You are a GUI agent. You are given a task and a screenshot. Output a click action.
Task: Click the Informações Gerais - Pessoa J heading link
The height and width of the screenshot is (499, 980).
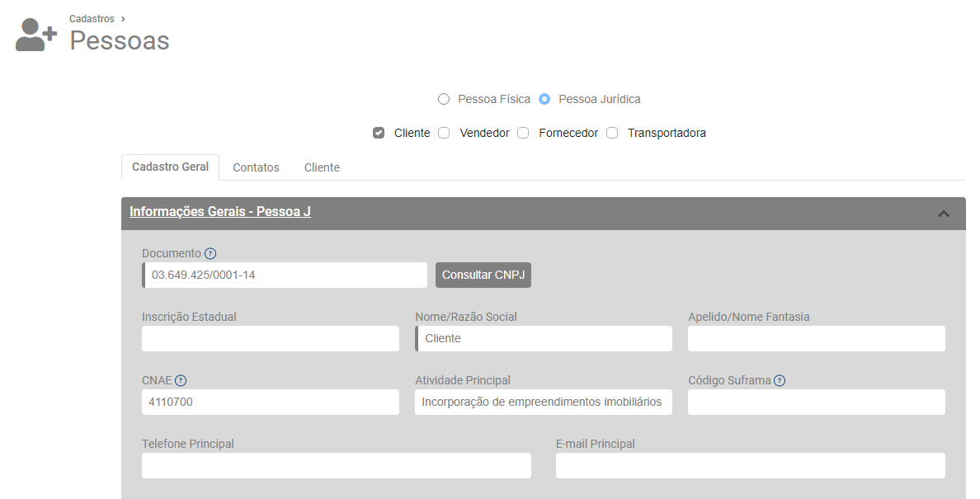click(x=219, y=212)
